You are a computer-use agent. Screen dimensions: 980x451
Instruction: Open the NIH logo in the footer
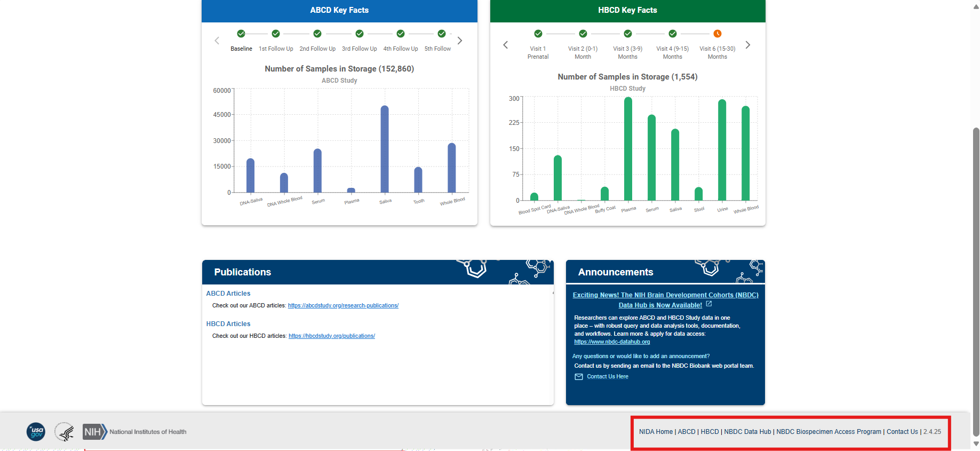click(134, 432)
